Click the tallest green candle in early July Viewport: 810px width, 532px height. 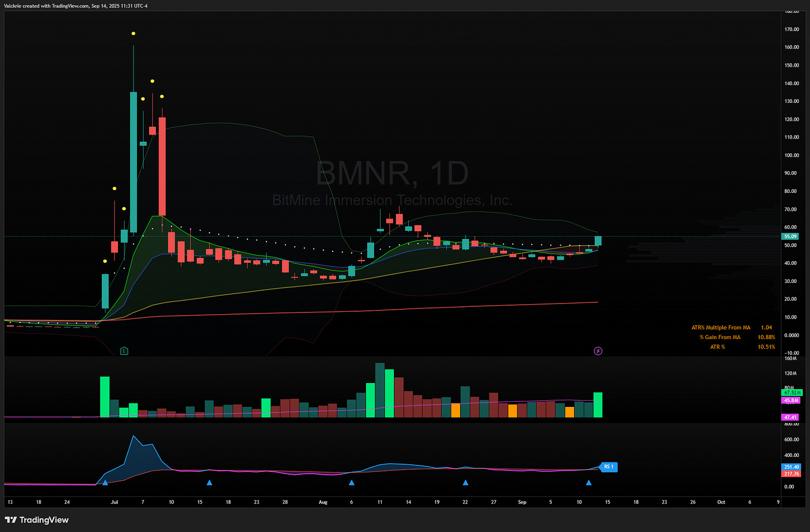(x=134, y=161)
